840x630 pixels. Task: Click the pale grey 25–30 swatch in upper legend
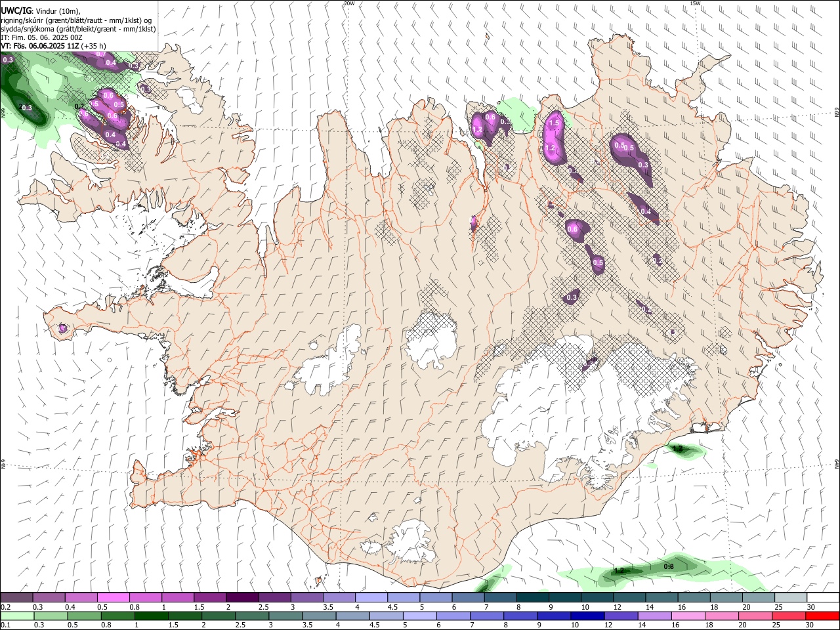click(x=790, y=598)
